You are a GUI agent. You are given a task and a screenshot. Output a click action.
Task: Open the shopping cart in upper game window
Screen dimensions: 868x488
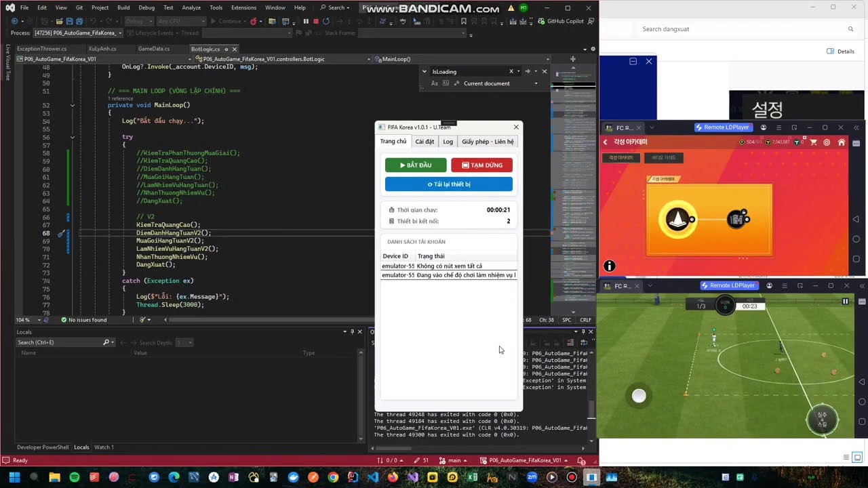813,142
